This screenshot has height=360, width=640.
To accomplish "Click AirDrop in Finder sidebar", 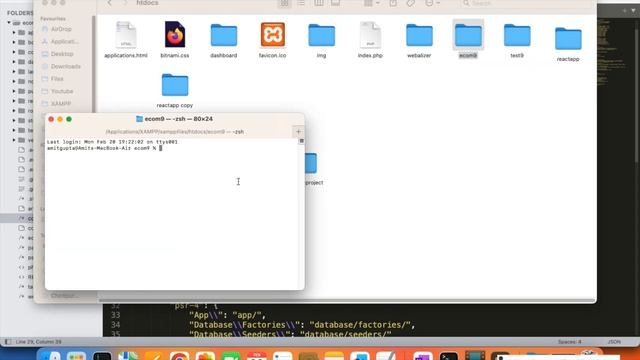I will pos(61,29).
